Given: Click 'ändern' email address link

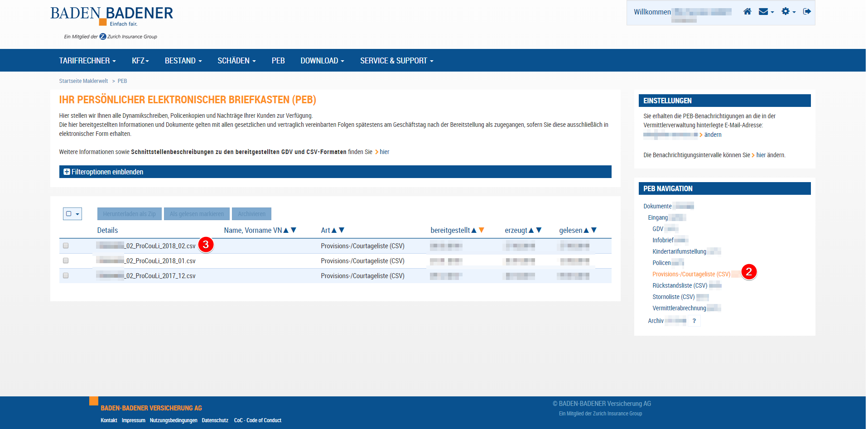Looking at the screenshot, I should [x=713, y=135].
